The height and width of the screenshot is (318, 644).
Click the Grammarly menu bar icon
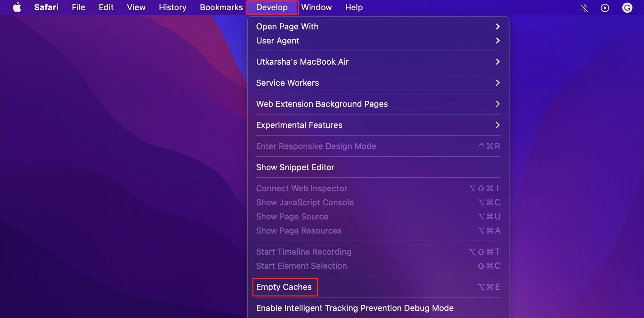pyautogui.click(x=627, y=8)
